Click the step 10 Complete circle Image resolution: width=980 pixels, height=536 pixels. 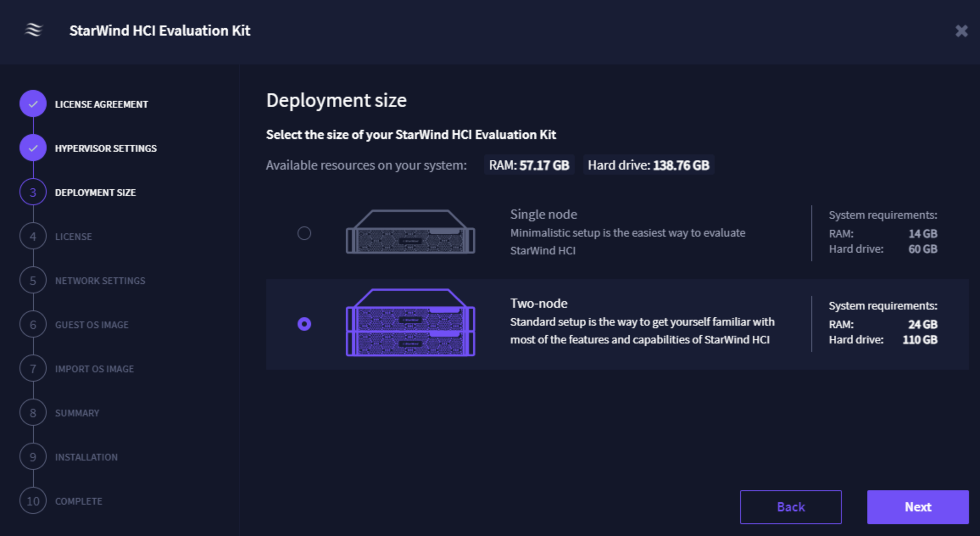pos(33,501)
